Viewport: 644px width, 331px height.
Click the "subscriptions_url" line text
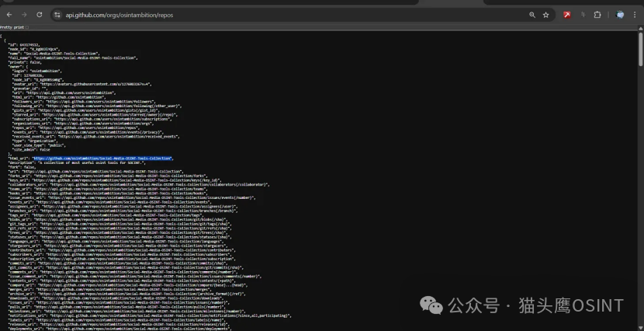92,119
